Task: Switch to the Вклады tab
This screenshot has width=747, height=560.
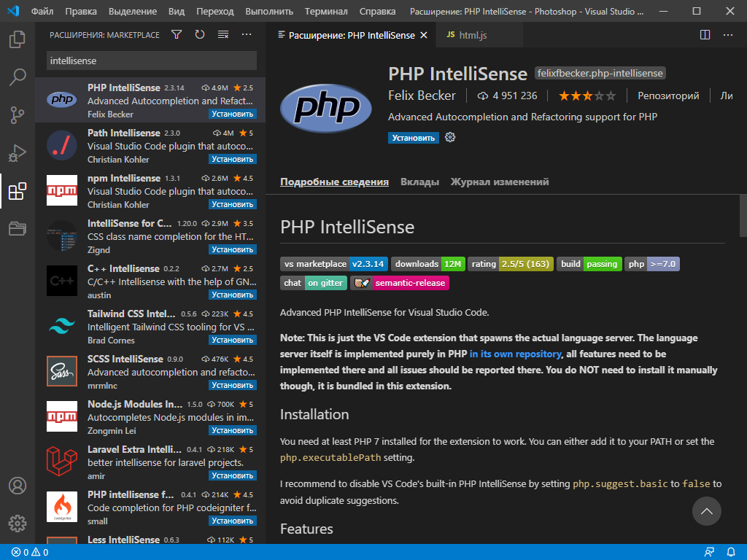Action: [419, 182]
